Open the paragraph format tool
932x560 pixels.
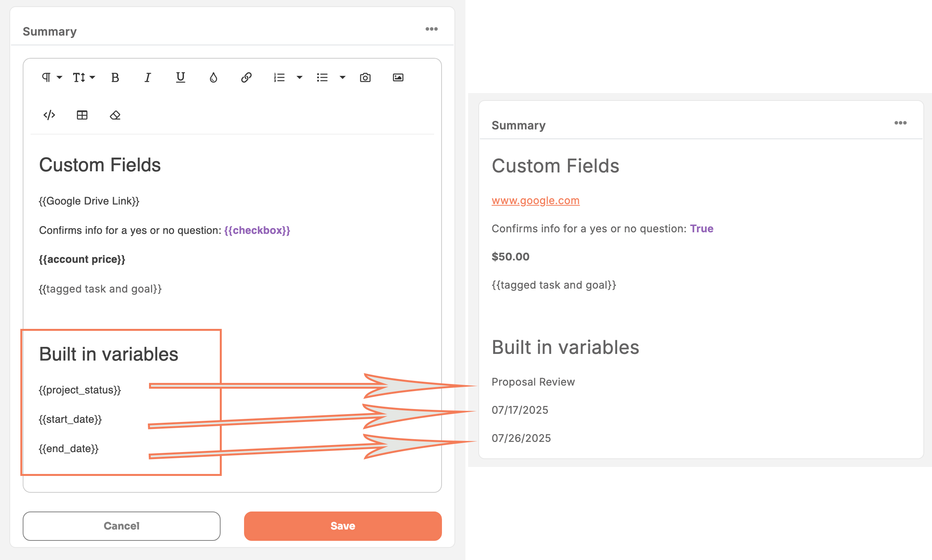coord(46,77)
